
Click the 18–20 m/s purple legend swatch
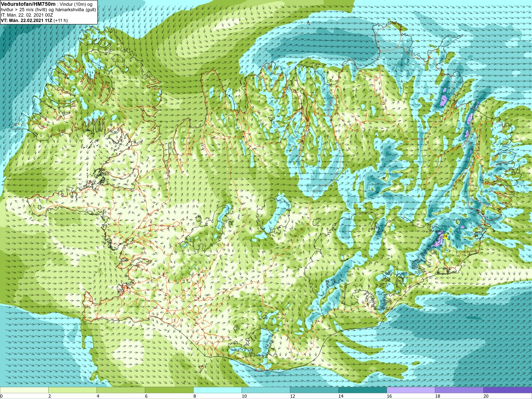click(x=459, y=390)
